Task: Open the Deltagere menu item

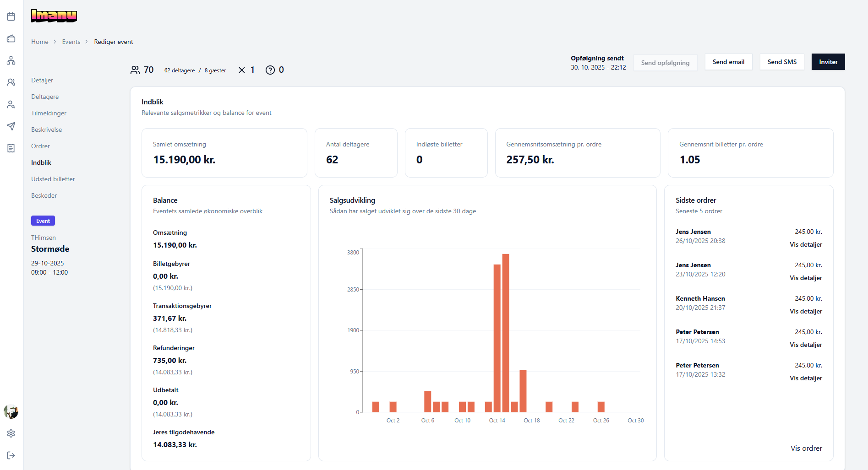Action: coord(45,97)
